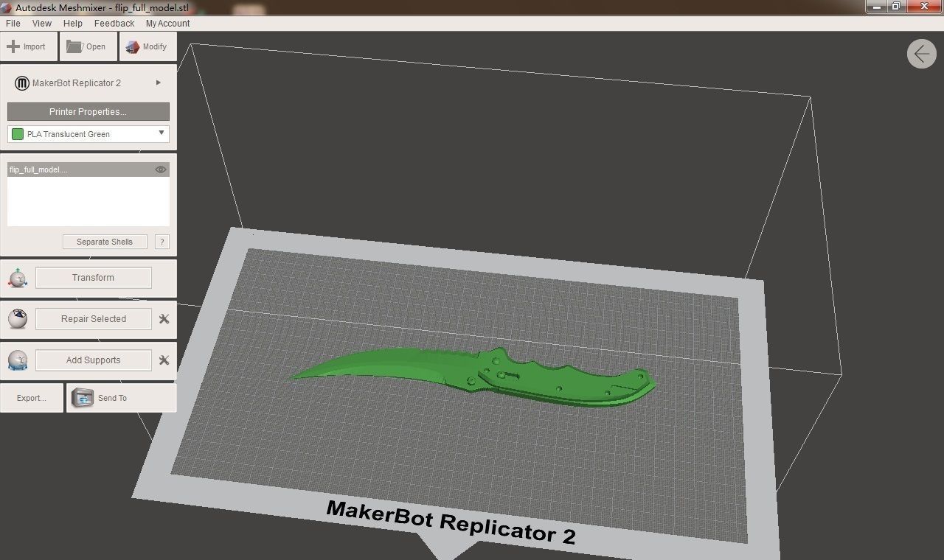Click the Meshmixer title bar app icon
Image resolution: width=944 pixels, height=560 pixels.
point(7,7)
